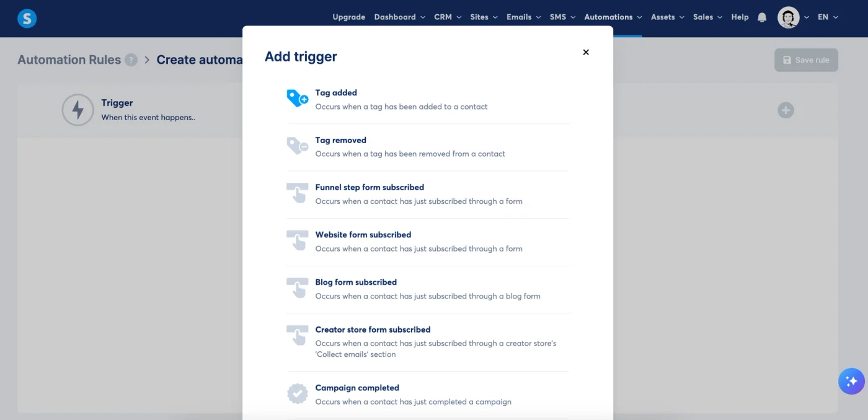This screenshot has width=868, height=420.
Task: Click the Funnel step form subscribed icon
Action: point(297,193)
